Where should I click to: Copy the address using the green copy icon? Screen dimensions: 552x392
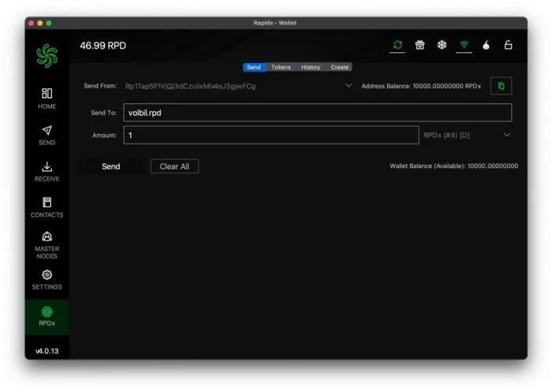click(x=501, y=86)
